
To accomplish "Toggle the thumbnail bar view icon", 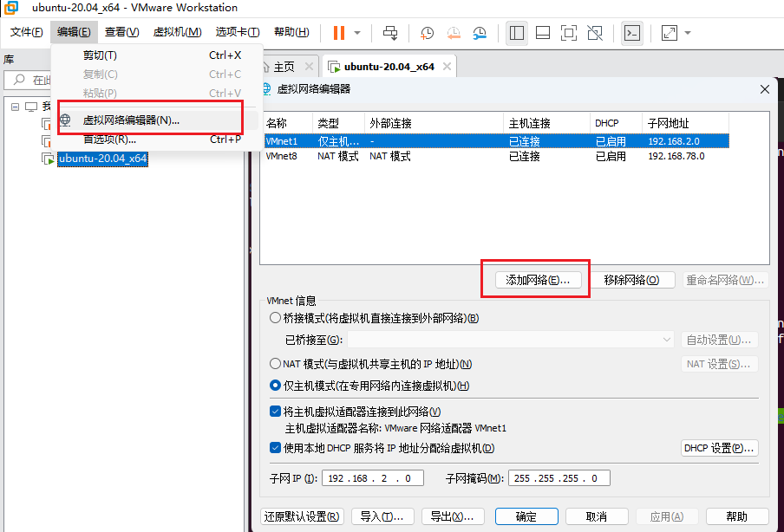I will [x=543, y=33].
